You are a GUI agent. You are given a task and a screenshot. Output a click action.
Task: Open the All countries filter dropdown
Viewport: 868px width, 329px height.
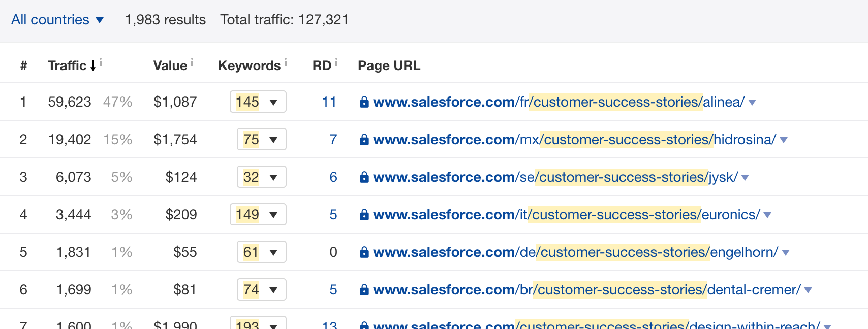[57, 20]
